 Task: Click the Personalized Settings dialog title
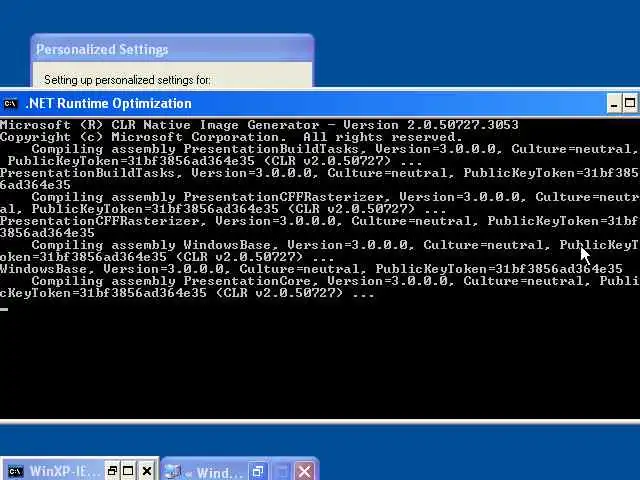click(102, 49)
